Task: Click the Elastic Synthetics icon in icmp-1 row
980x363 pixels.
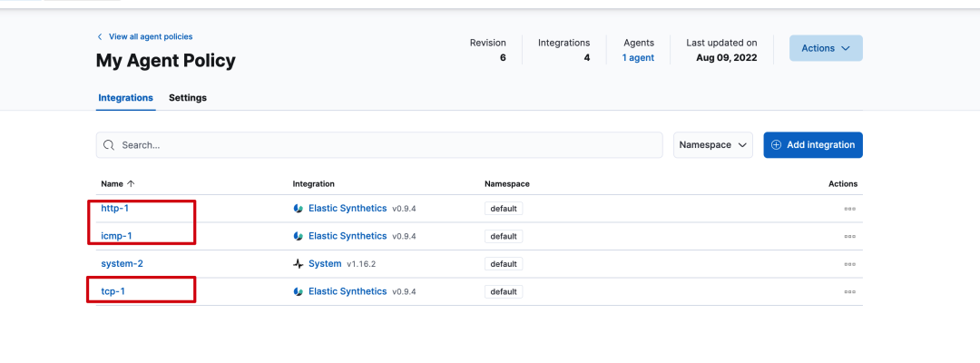Action: (x=299, y=236)
